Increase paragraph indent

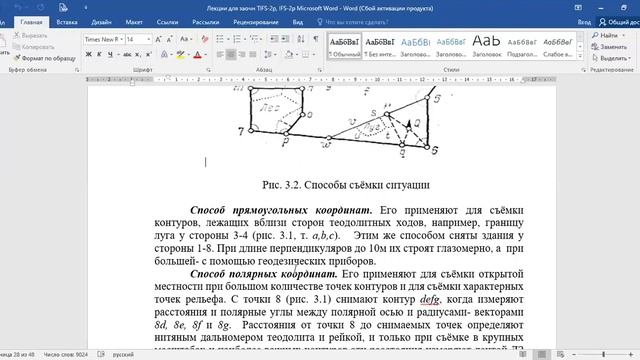pyautogui.click(x=285, y=39)
